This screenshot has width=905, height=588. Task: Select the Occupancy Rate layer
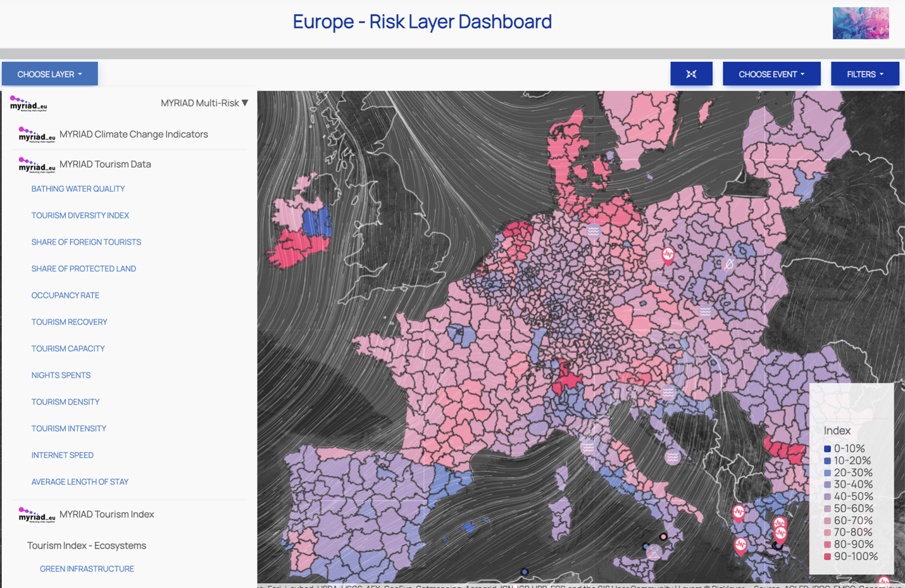coord(65,295)
